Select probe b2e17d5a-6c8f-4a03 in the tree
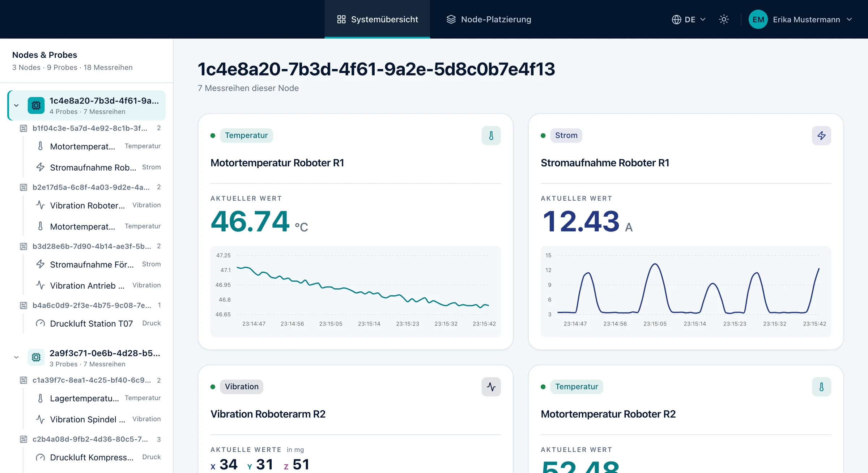The width and height of the screenshot is (868, 473). coord(90,187)
